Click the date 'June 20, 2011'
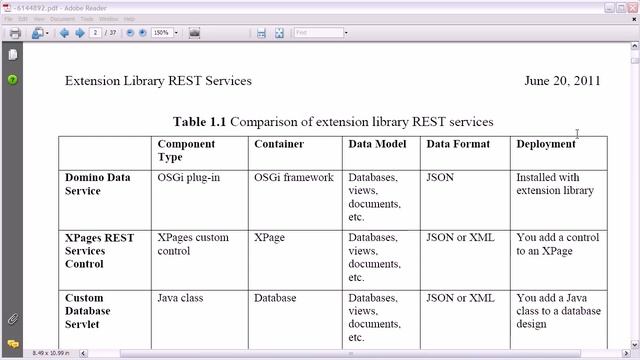The image size is (640, 360). tap(562, 81)
